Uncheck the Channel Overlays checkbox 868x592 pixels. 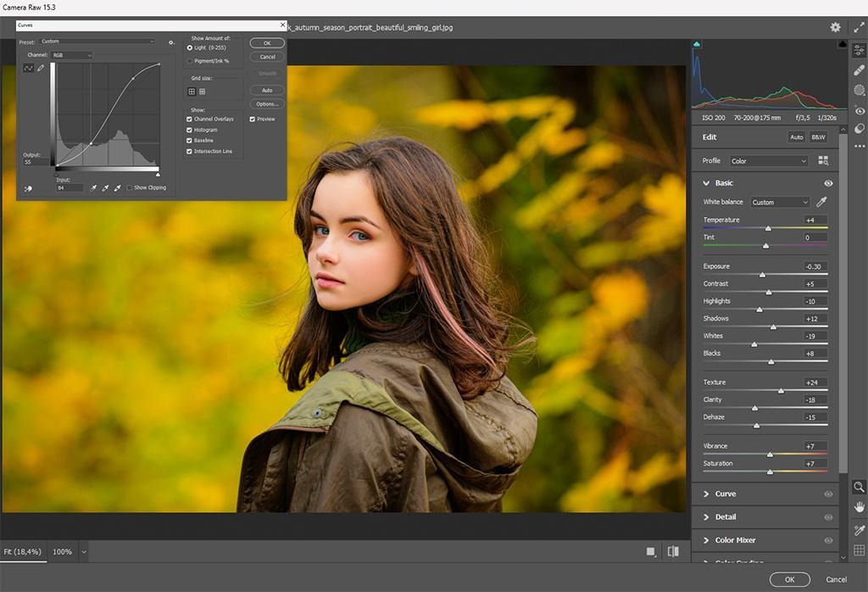[189, 120]
